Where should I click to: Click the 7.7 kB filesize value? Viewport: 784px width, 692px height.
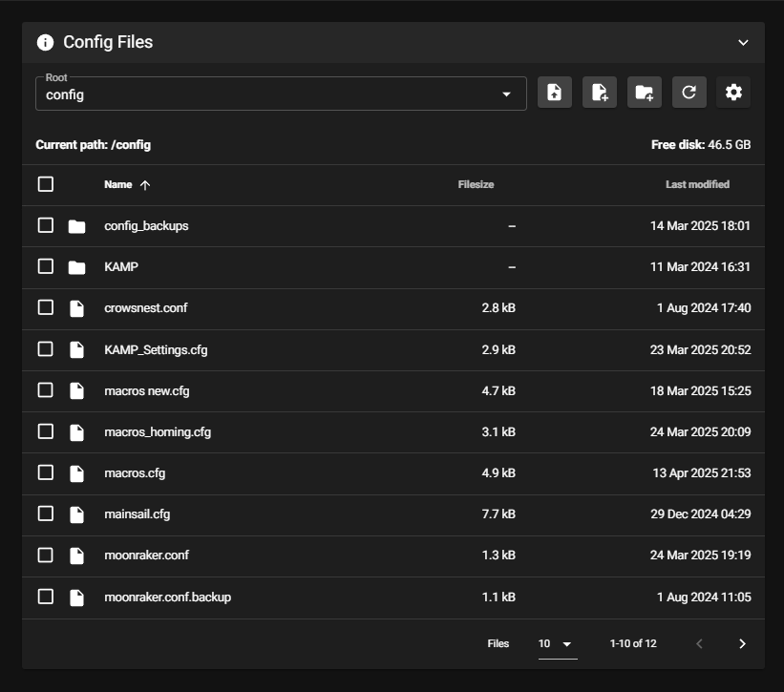pos(498,514)
